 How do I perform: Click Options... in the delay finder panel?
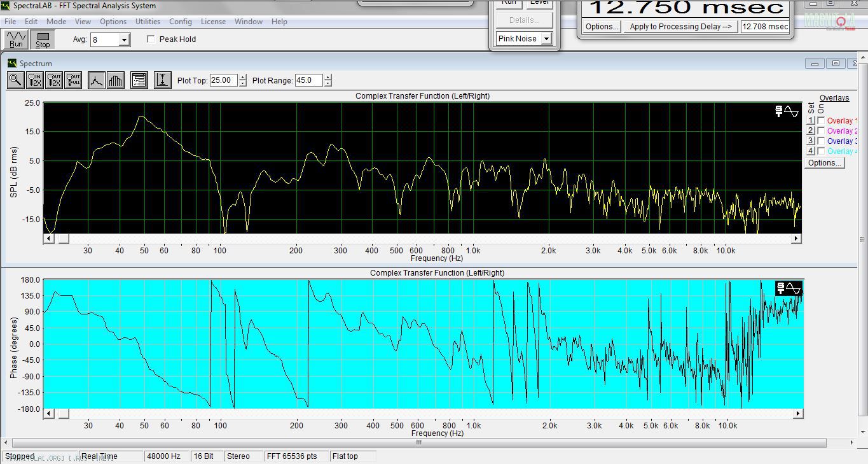pos(602,27)
